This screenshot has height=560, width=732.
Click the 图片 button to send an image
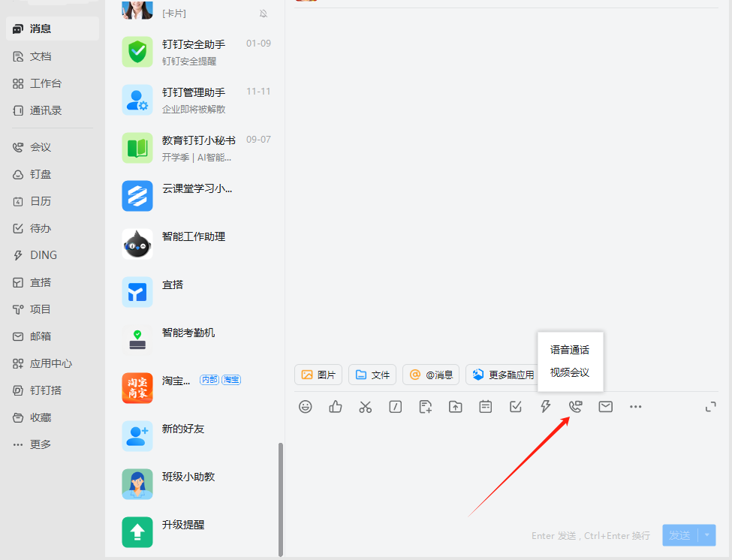coord(318,374)
